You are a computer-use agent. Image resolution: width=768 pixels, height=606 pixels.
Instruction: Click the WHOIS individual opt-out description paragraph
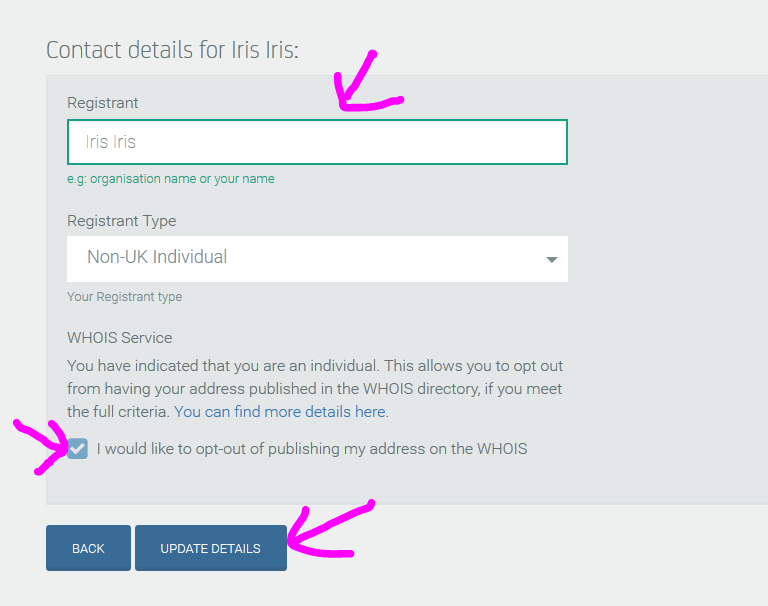315,388
